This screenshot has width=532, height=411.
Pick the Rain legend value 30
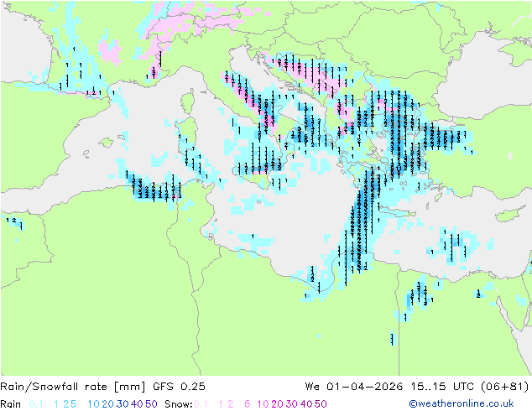123,404
